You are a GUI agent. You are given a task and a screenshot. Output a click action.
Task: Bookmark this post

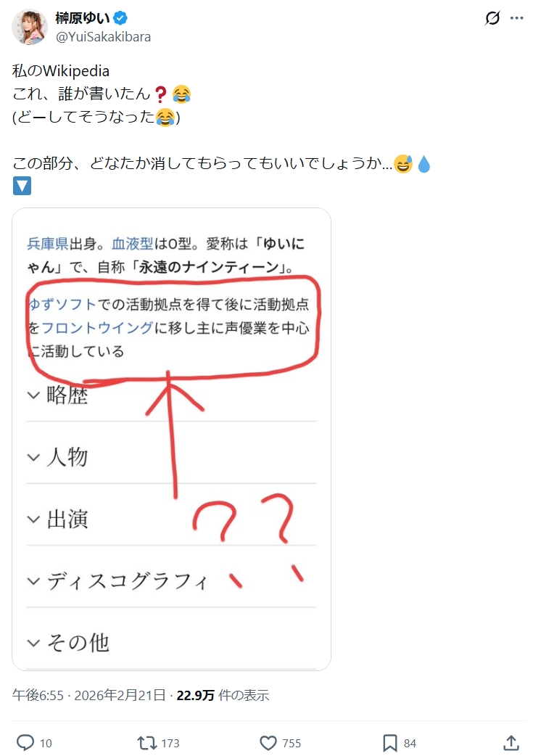[x=390, y=743]
